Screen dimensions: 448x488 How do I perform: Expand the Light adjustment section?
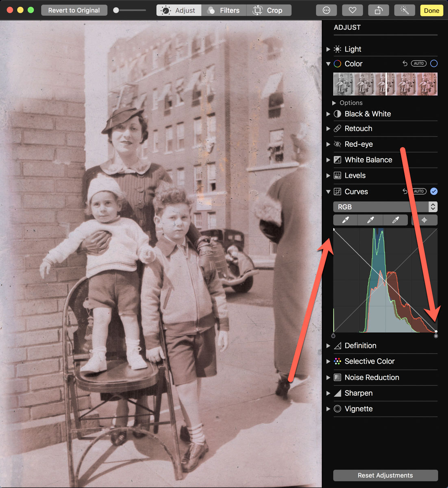pyautogui.click(x=328, y=49)
